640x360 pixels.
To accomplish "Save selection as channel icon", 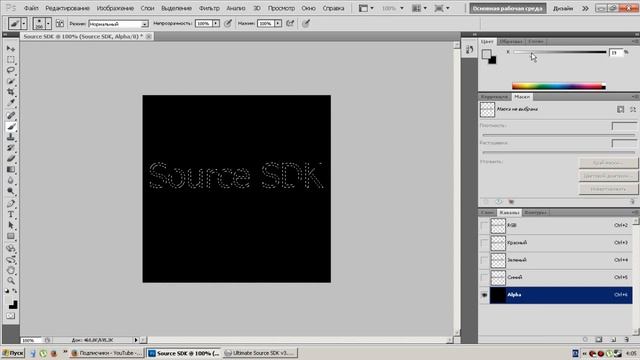I will tap(599, 339).
